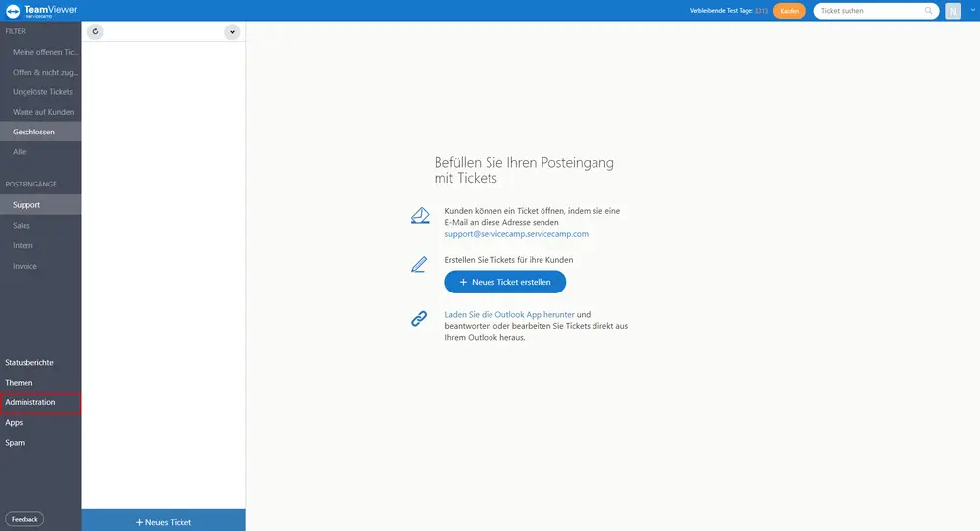The image size is (980, 531).
Task: Open the Support inbox
Action: 40,204
